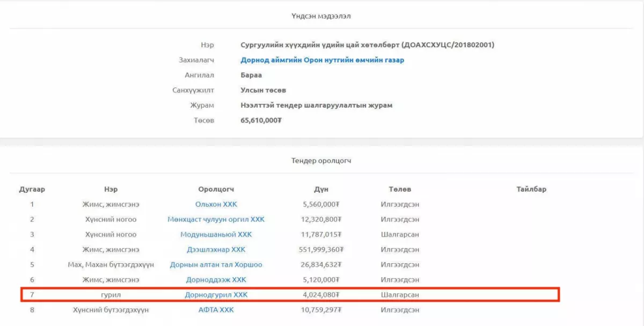Viewport: 644px width, 326px height.
Task: Select the amount 5,120,000₮
Action: 322,280
